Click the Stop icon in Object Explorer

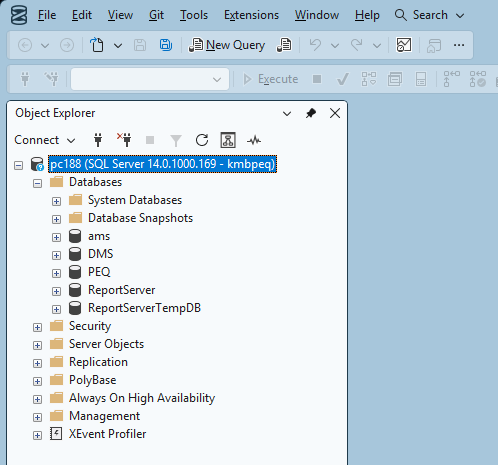click(x=150, y=140)
